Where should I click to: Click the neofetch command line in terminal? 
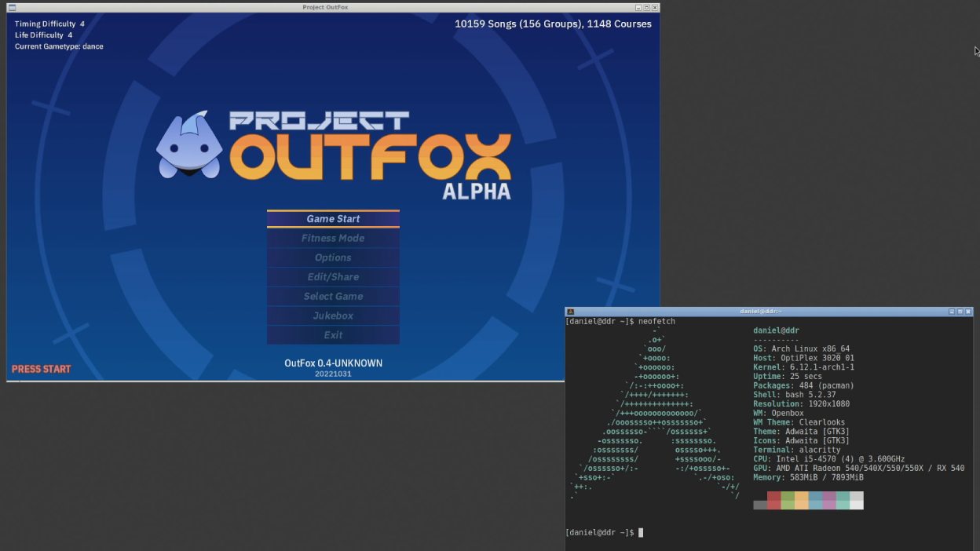(620, 321)
